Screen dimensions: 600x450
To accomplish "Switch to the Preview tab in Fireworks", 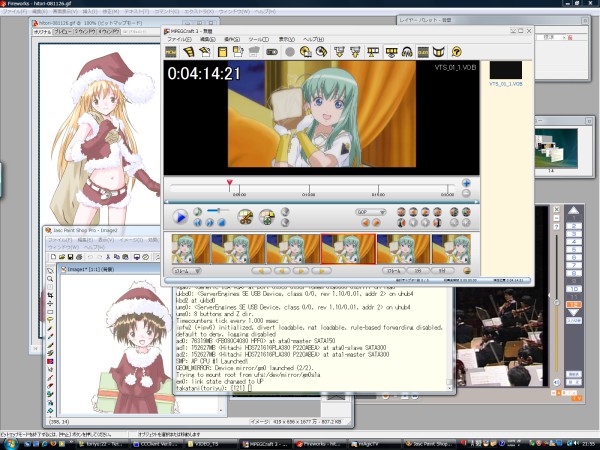I will (62, 32).
